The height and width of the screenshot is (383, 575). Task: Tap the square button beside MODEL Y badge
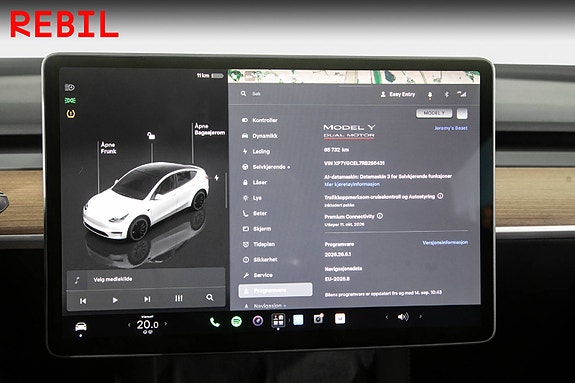point(462,113)
